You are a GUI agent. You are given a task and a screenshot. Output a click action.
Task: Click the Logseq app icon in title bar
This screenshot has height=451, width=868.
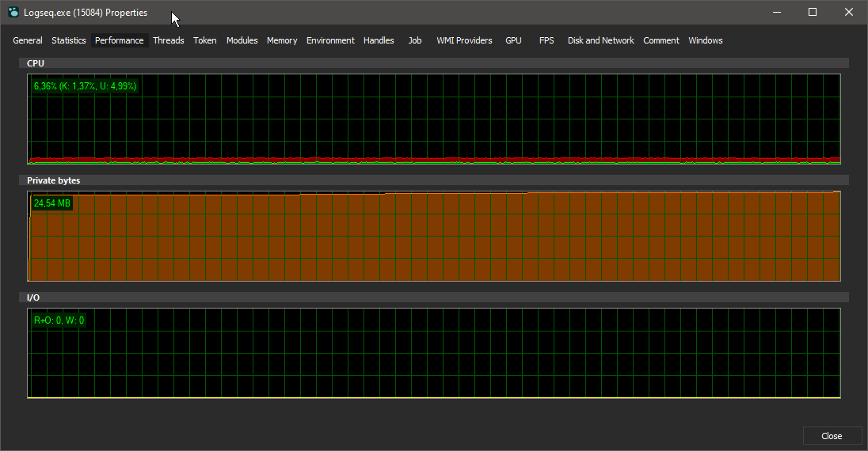13,12
